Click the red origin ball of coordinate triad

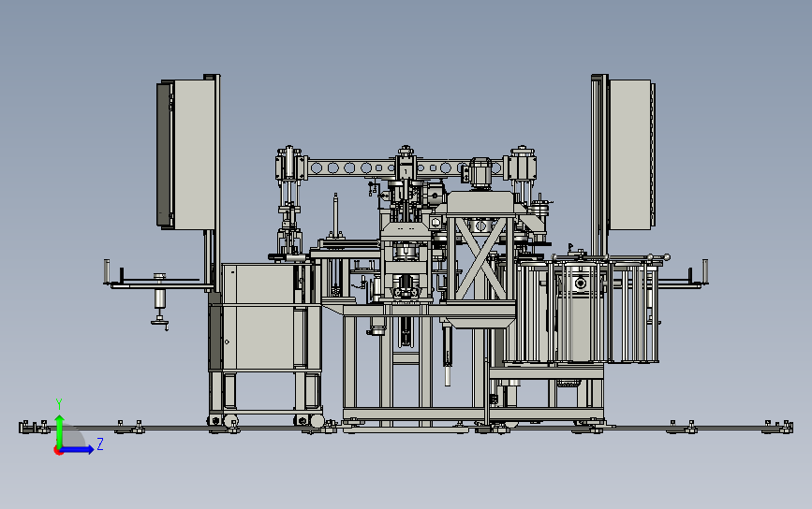point(57,451)
